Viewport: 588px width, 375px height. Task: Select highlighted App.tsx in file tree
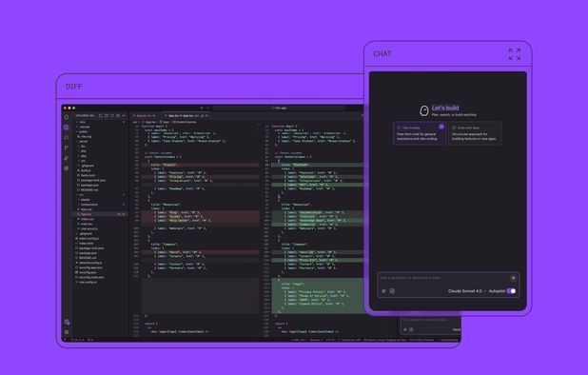pyautogui.click(x=99, y=214)
